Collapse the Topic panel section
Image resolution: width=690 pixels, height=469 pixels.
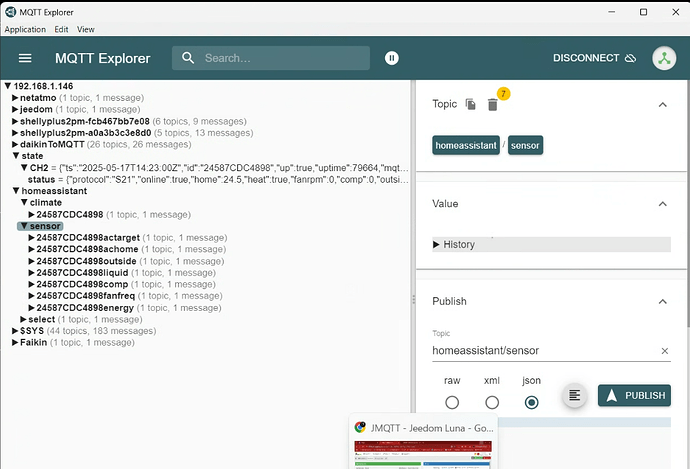[662, 105]
